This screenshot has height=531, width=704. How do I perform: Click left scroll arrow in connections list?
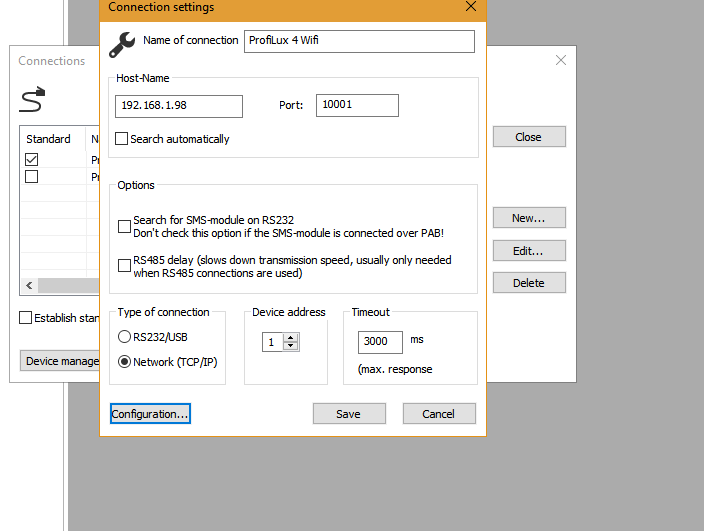(x=29, y=285)
